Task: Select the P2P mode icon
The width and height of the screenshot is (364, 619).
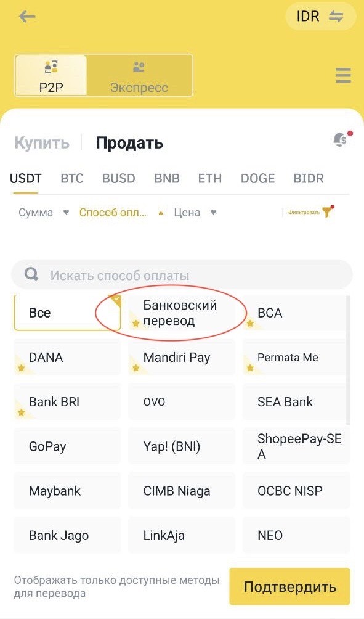Action: point(51,67)
